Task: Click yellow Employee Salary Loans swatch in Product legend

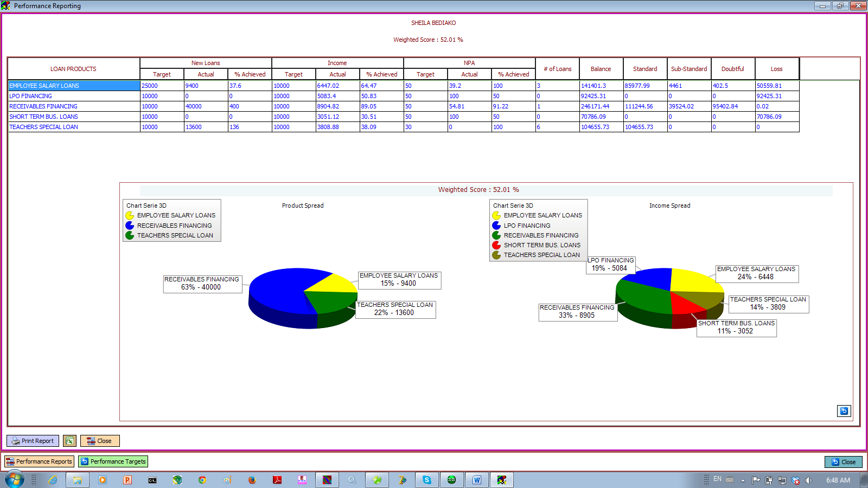Action: 130,215
